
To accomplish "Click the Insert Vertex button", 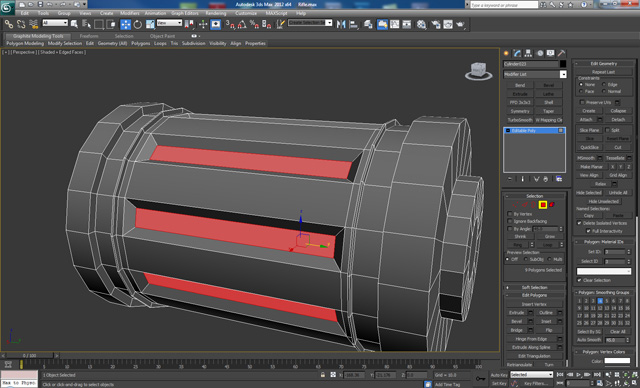I will [x=534, y=304].
